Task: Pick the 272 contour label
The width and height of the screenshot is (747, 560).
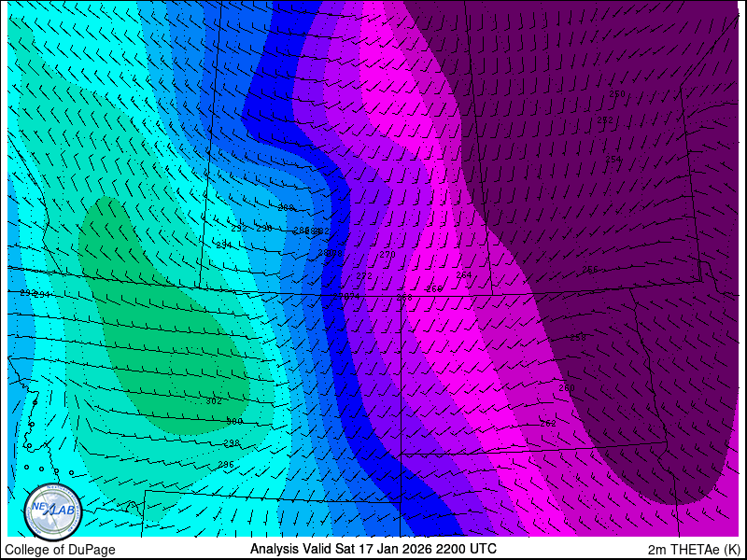Action: coord(364,275)
